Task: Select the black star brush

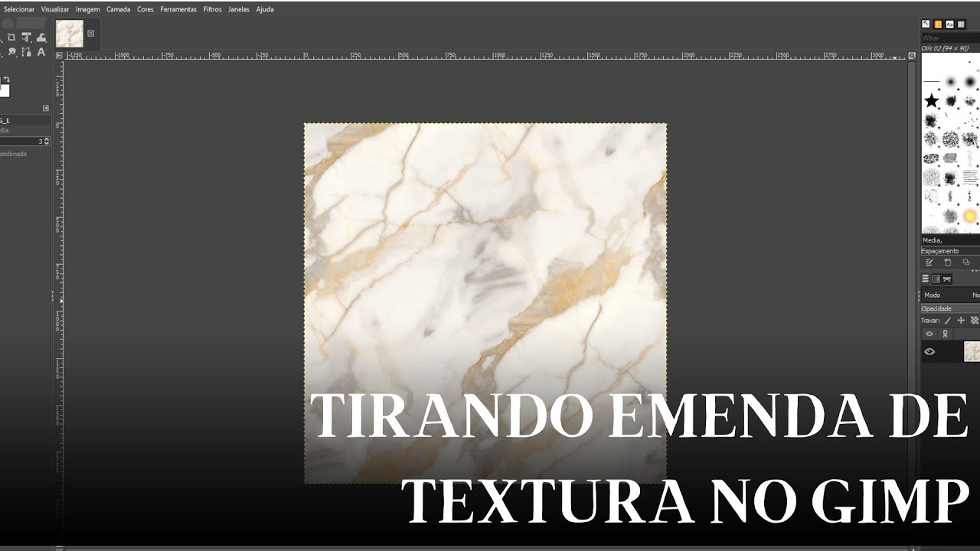Action: click(932, 101)
